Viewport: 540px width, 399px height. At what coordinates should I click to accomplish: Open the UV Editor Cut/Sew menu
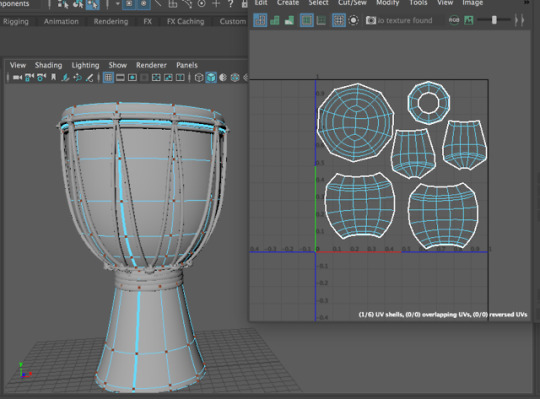tap(352, 3)
